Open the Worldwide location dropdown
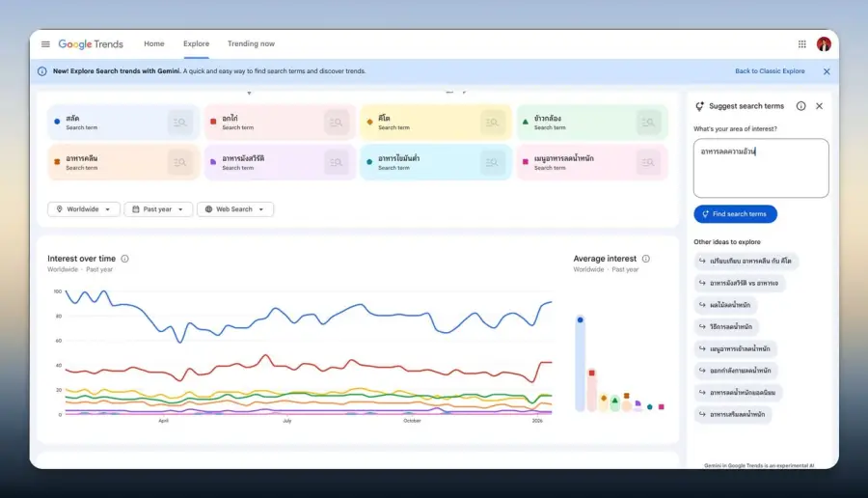 84,209
